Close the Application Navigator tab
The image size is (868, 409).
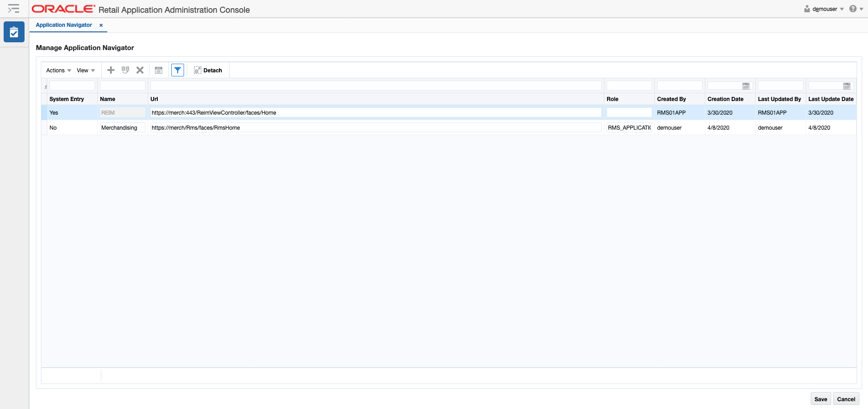point(101,25)
